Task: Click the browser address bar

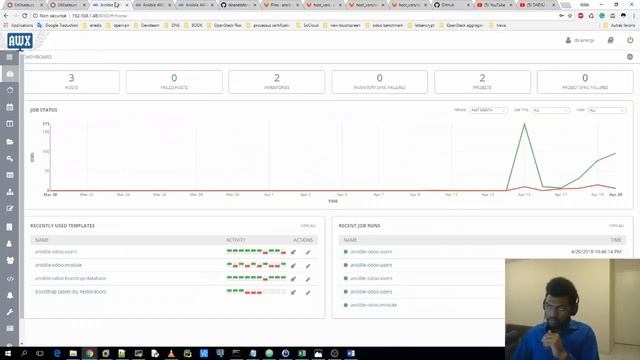Action: coord(294,16)
